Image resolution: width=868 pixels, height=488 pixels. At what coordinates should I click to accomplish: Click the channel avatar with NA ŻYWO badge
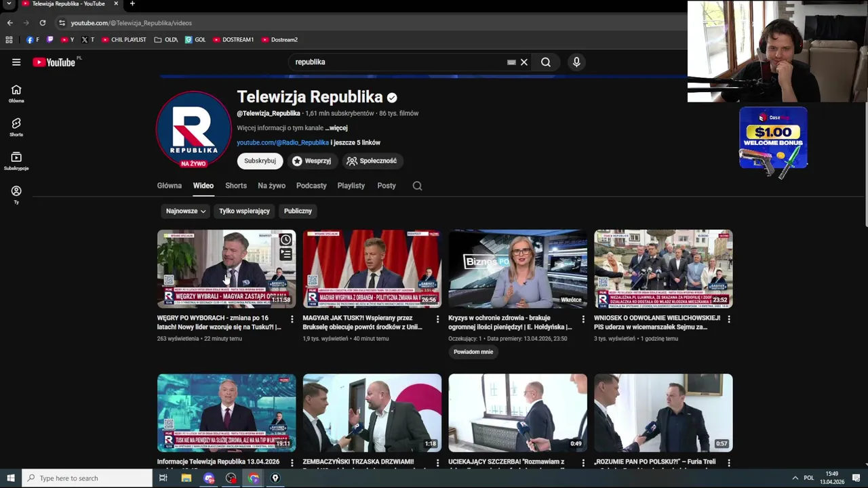(x=193, y=129)
